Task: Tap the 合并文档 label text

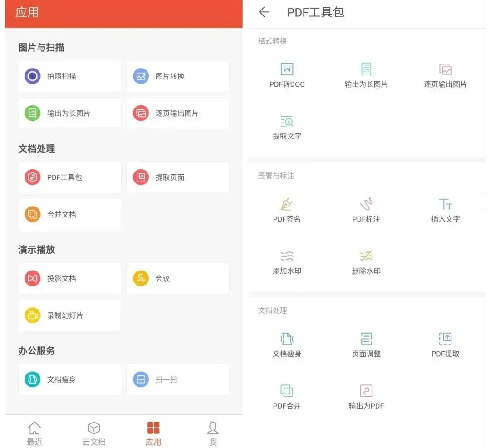Action: tap(62, 214)
